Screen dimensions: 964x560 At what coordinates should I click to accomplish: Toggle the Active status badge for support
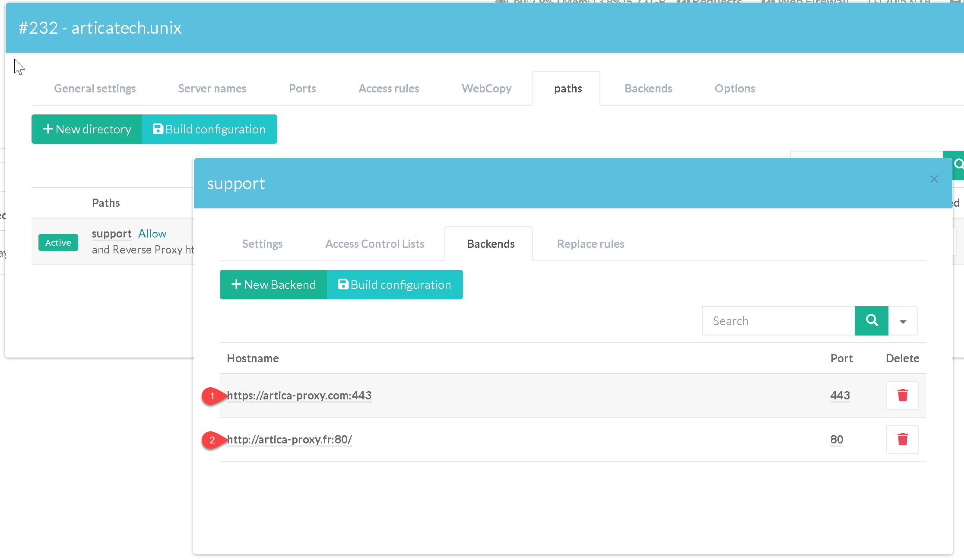click(x=58, y=242)
